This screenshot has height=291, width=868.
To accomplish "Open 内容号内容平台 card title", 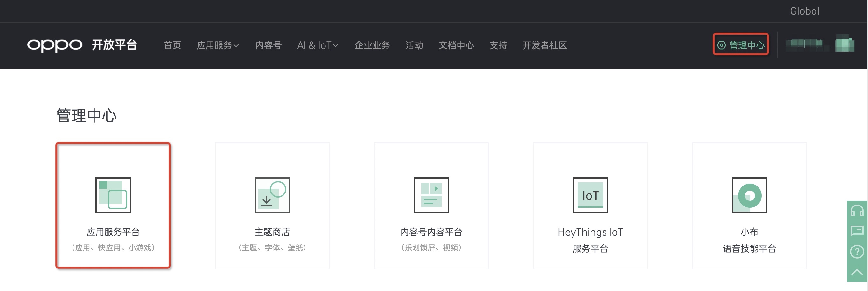I will pos(431,232).
